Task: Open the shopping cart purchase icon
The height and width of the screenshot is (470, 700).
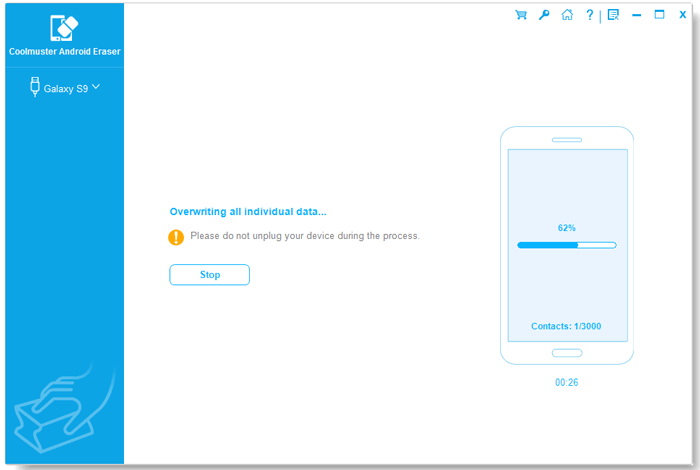Action: [521, 15]
